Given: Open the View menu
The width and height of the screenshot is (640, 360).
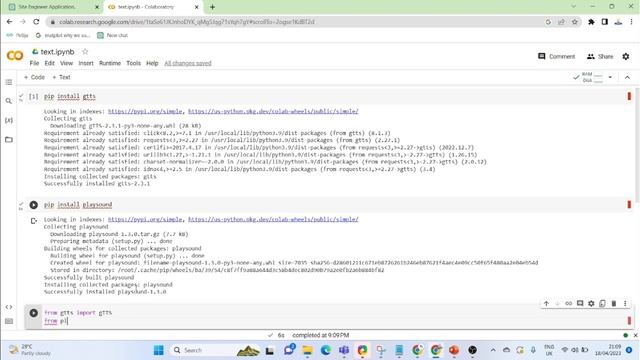Looking at the screenshot, I should coord(66,63).
